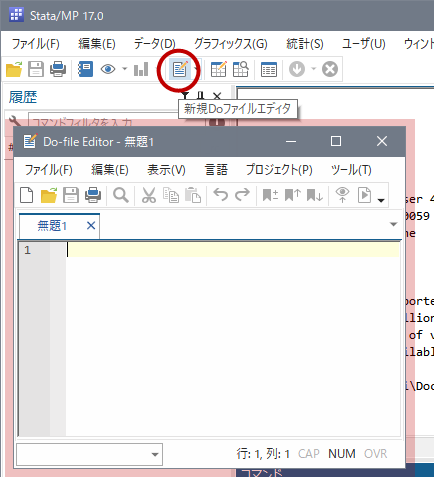Open ユーザ(U) menu
434x477 pixels.
click(364, 44)
